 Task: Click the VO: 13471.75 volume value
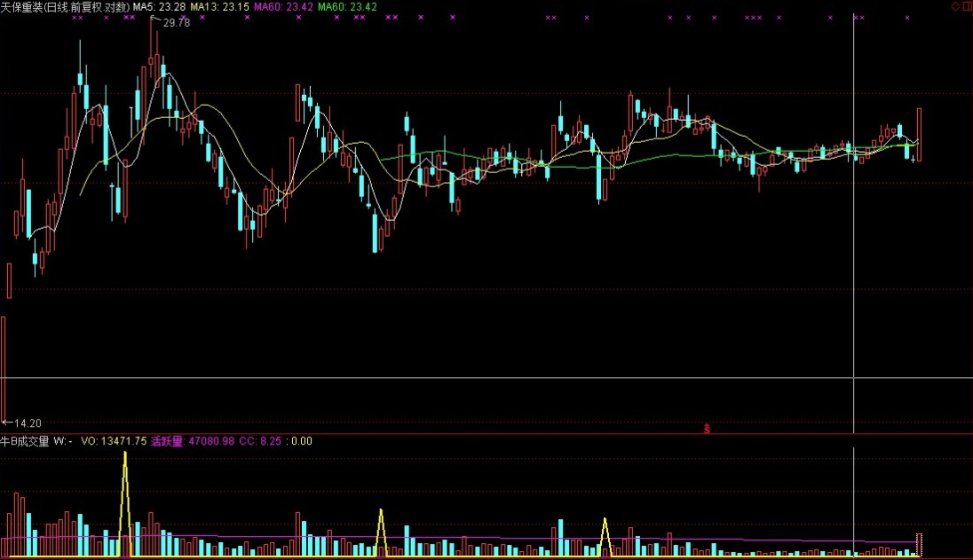tap(114, 442)
